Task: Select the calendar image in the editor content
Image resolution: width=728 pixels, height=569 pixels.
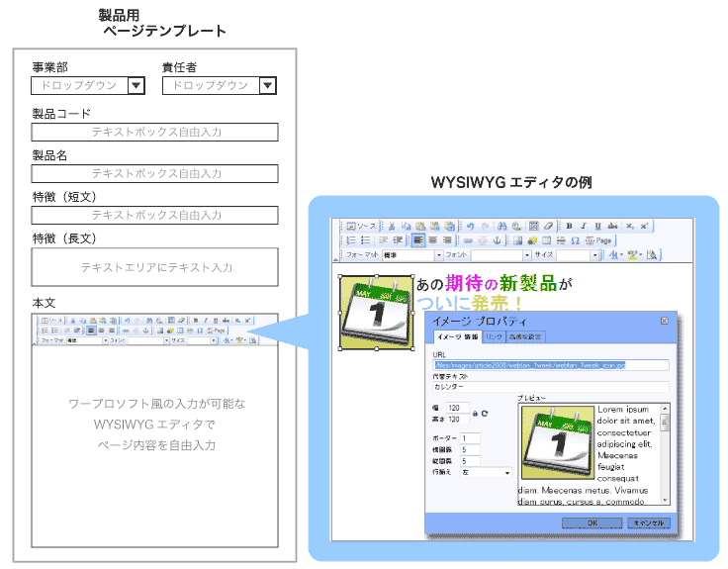Action: pos(377,313)
